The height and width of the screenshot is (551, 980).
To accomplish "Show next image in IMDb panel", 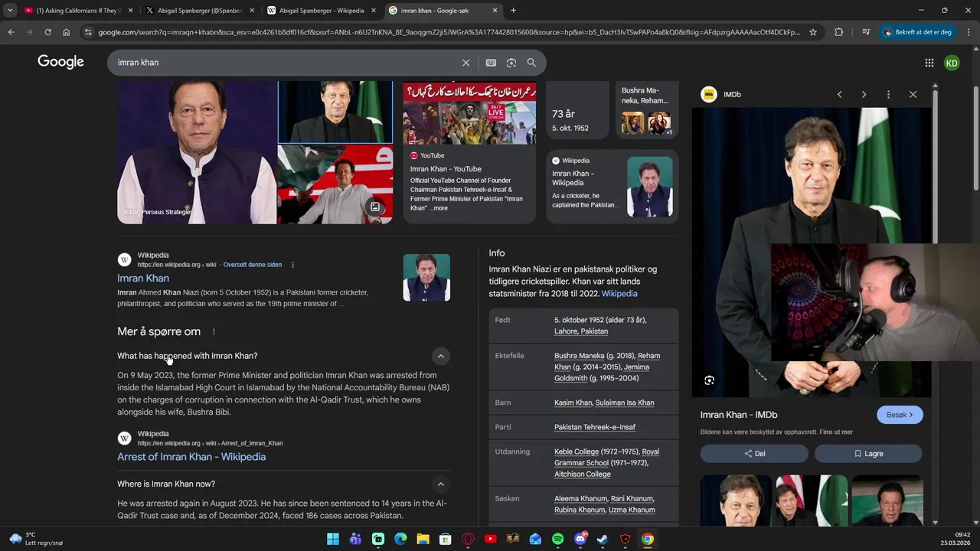I will tap(864, 94).
